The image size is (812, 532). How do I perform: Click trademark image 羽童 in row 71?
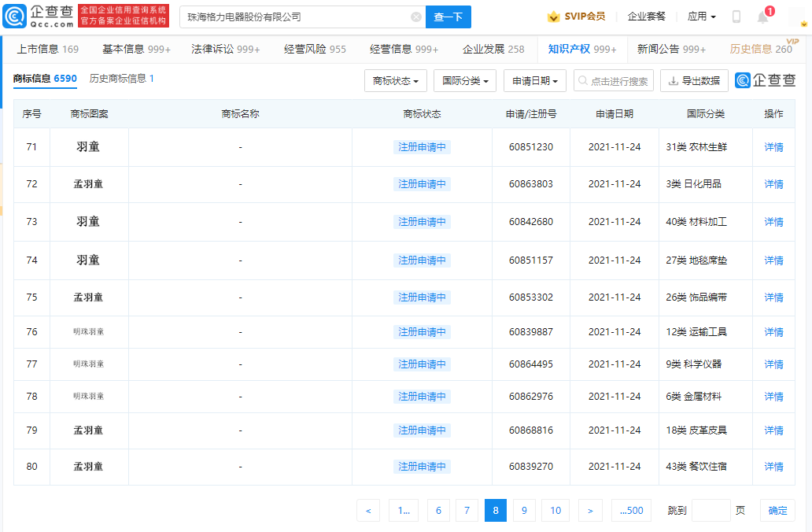(88, 146)
